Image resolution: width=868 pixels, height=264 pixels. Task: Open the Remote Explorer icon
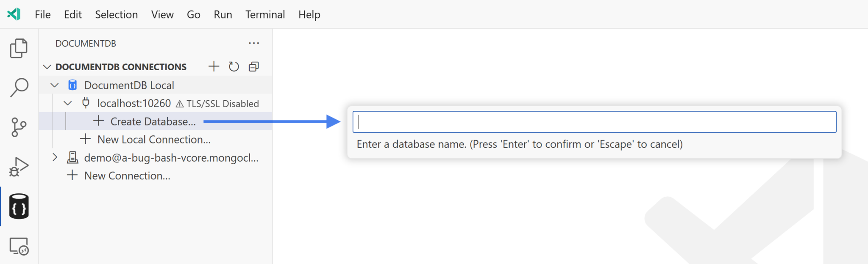(x=19, y=246)
